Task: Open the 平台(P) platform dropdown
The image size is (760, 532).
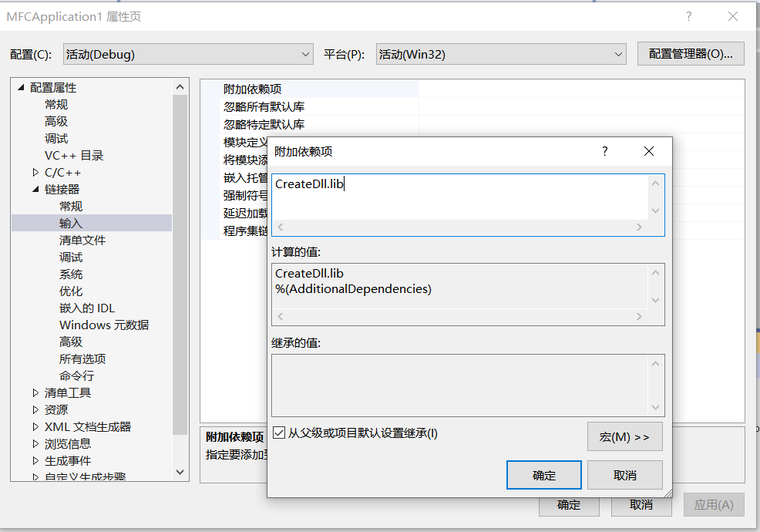Action: tap(501, 54)
